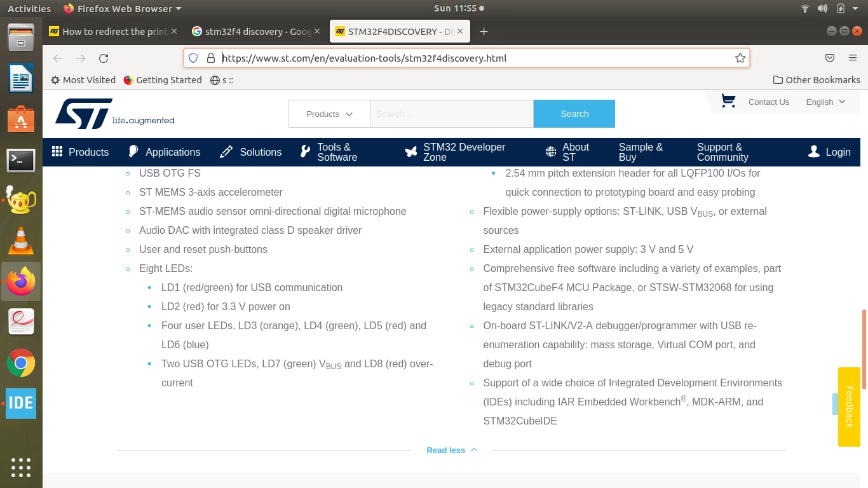Open the Firefox Web Browser app menu

pos(123,8)
